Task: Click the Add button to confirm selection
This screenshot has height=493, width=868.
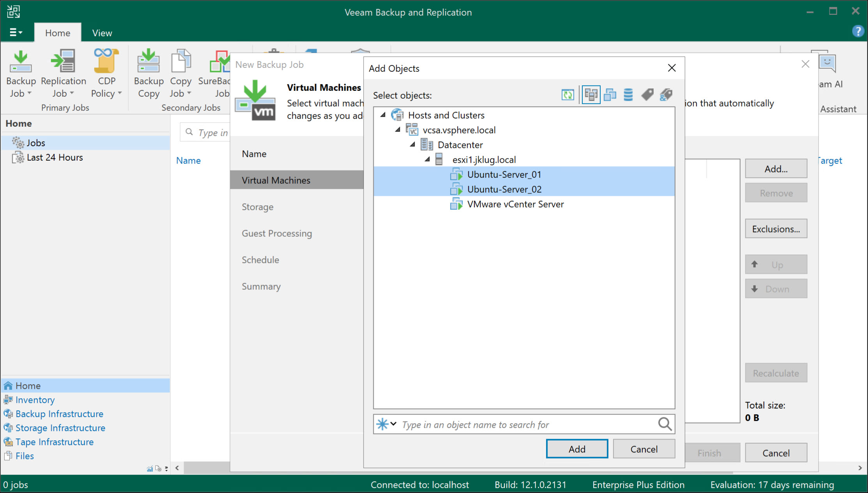Action: click(x=577, y=449)
